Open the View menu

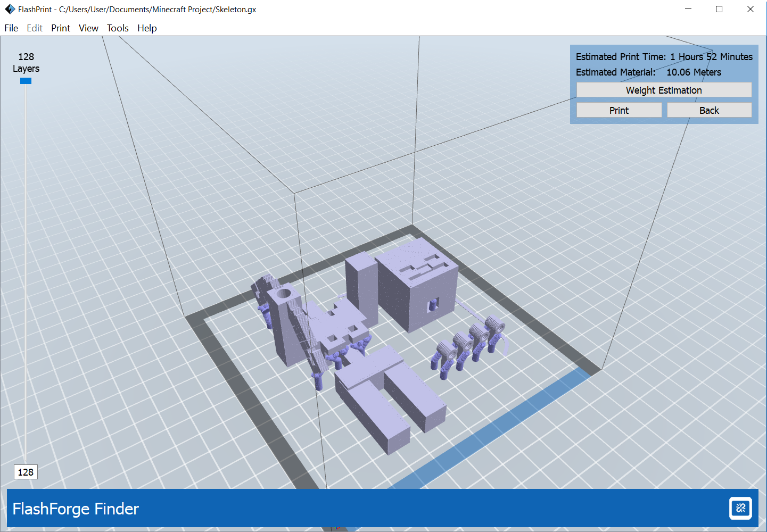(88, 28)
